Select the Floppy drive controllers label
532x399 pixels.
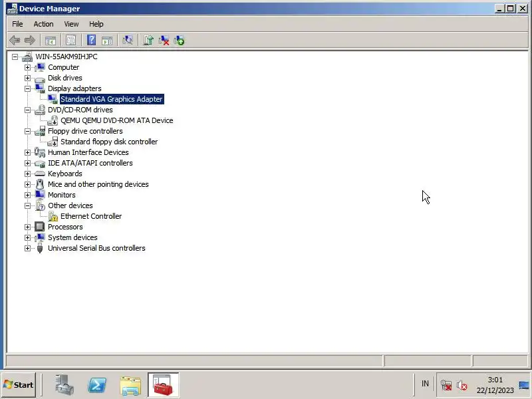85,131
